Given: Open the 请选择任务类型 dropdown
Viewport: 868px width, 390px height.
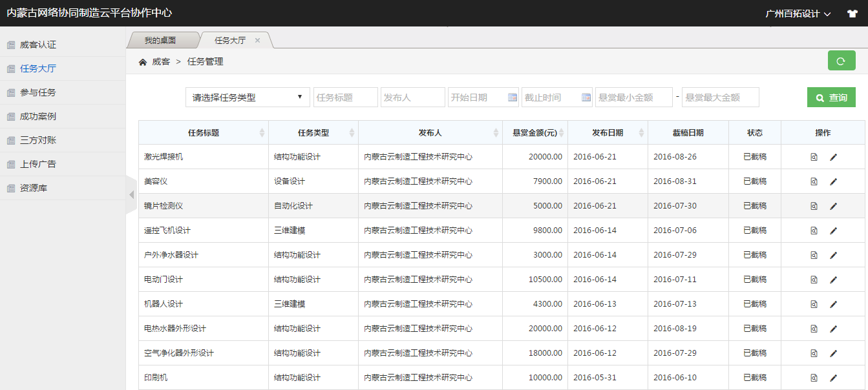Looking at the screenshot, I should 248,97.
